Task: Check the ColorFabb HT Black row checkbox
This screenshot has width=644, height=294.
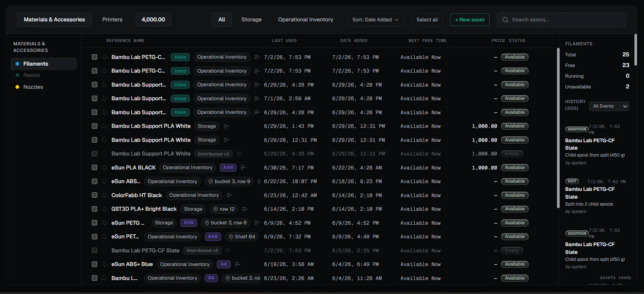Action: (94, 195)
